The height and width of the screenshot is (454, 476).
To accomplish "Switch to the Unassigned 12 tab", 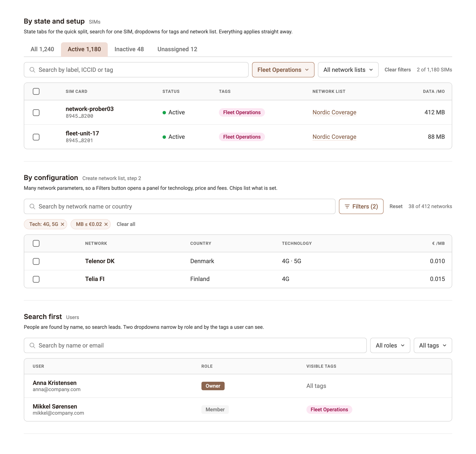I will coord(177,49).
